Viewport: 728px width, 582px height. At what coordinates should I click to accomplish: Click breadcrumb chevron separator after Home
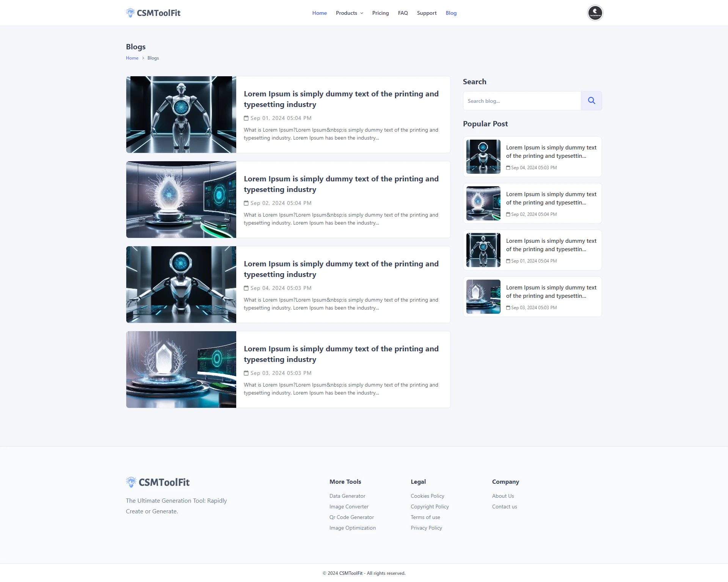tap(143, 58)
